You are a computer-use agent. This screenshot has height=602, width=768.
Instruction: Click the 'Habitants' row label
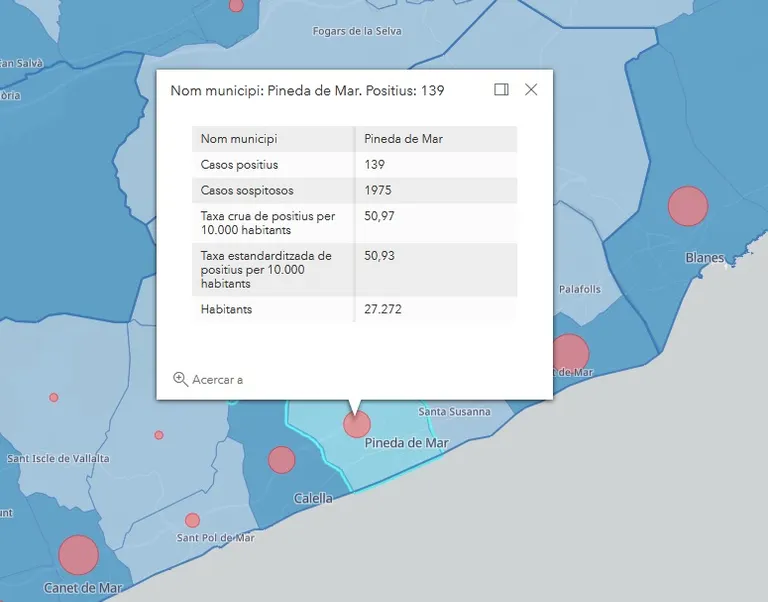[x=226, y=309]
